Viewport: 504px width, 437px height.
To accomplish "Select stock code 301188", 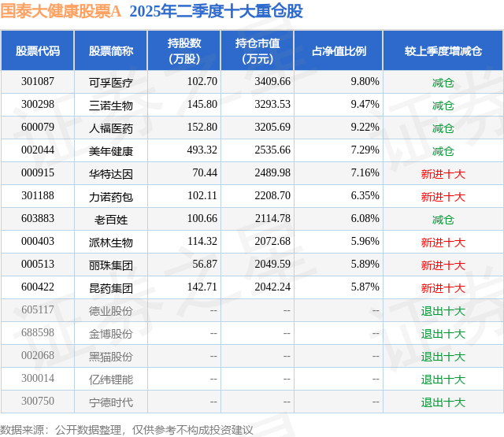I will point(38,196).
